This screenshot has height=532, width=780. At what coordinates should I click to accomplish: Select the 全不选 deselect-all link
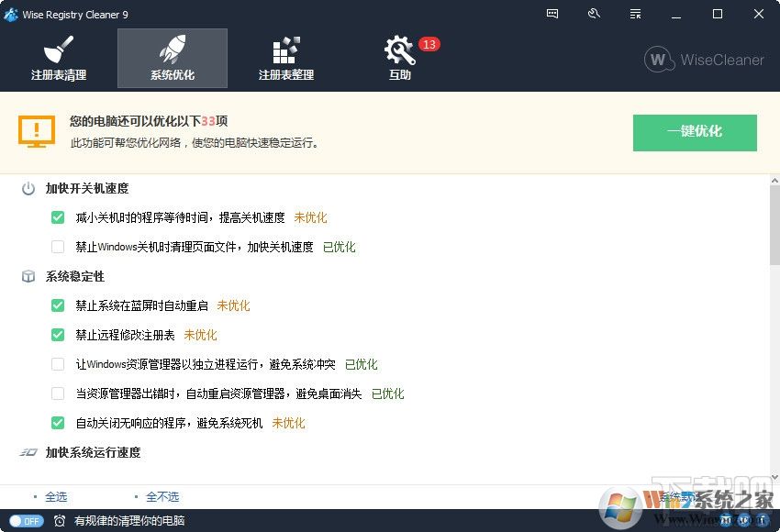pos(162,496)
